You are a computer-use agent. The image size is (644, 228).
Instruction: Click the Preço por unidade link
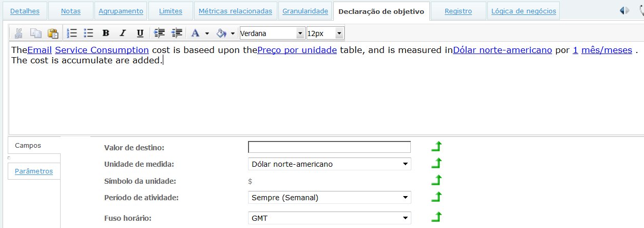click(x=297, y=50)
